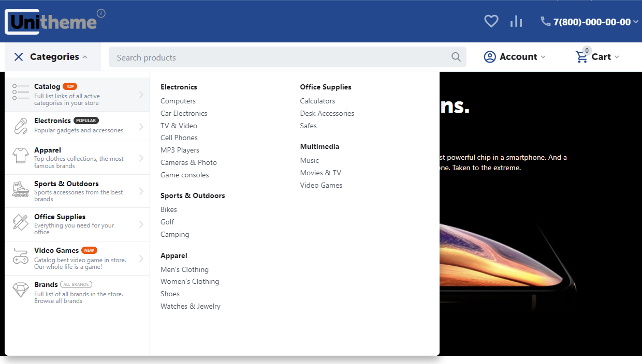Select Electronics in the side menu
The height and width of the screenshot is (364, 642).
(77, 126)
